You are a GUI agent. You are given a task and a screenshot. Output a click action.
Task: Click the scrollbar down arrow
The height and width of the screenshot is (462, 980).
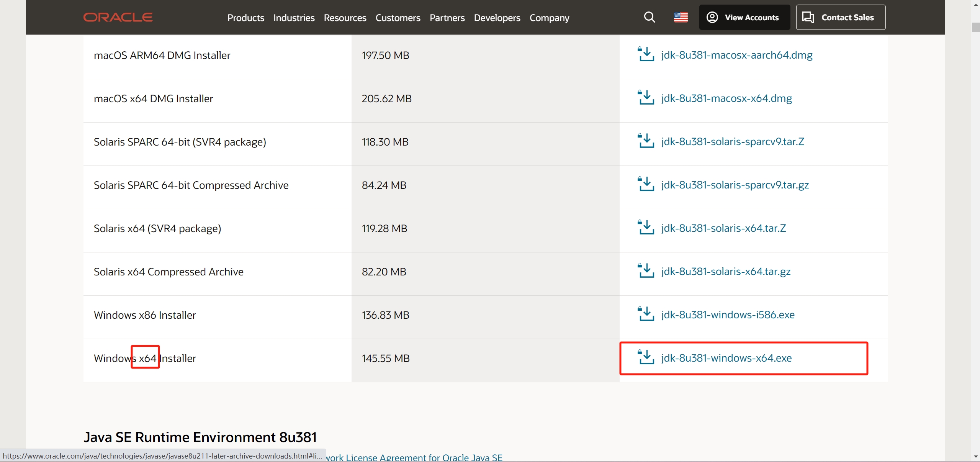click(975, 457)
